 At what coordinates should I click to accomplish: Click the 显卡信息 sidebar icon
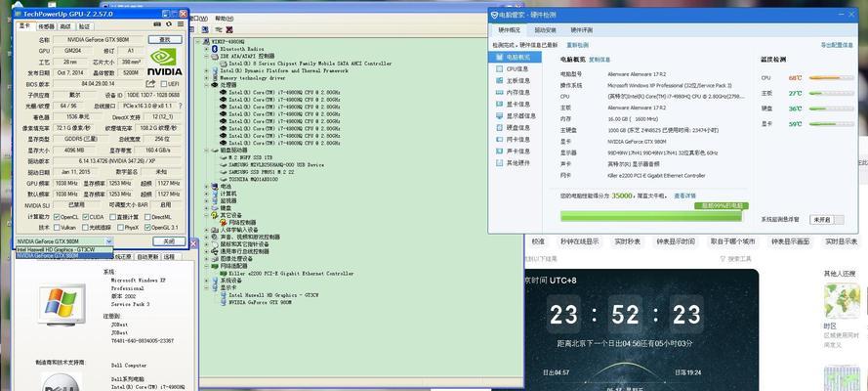click(499, 105)
